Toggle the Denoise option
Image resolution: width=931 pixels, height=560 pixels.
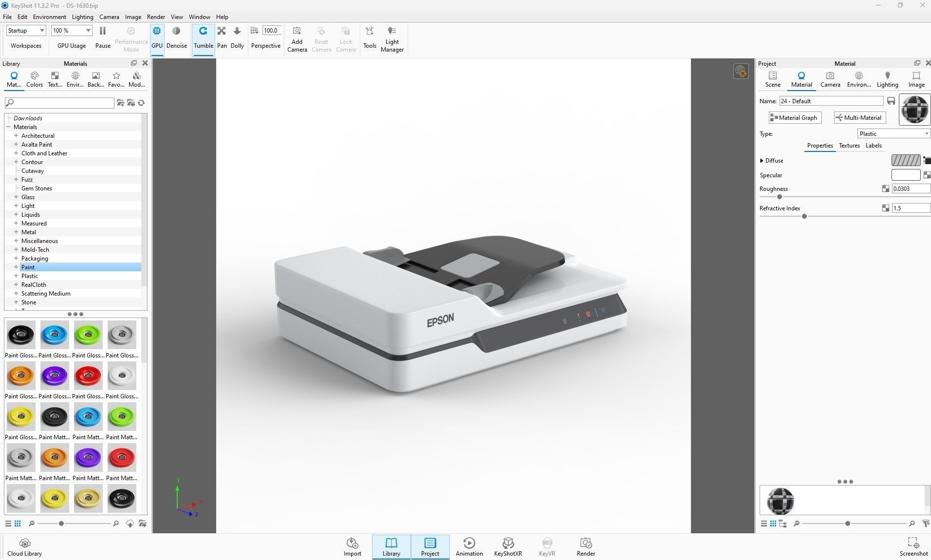(176, 37)
